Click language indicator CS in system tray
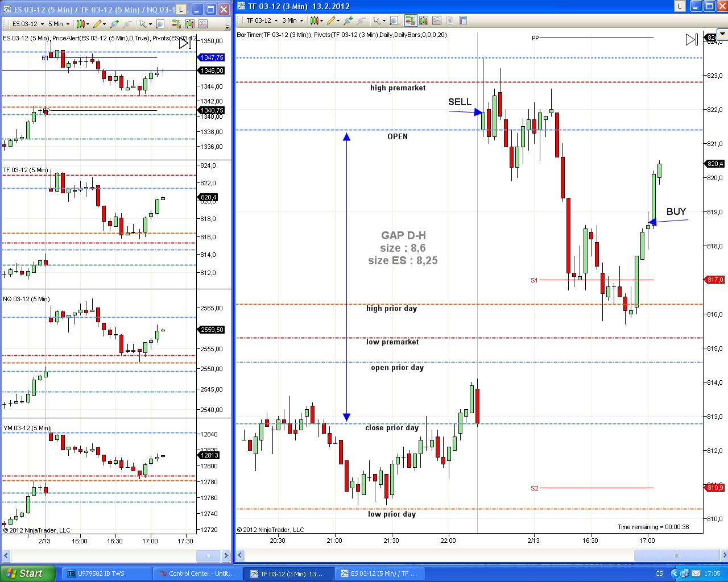The image size is (728, 582). pos(659,573)
